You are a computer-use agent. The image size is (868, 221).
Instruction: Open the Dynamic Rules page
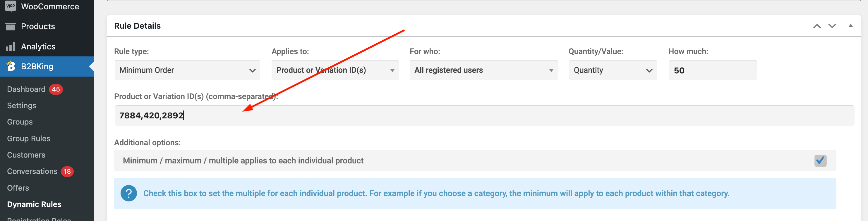[34, 204]
